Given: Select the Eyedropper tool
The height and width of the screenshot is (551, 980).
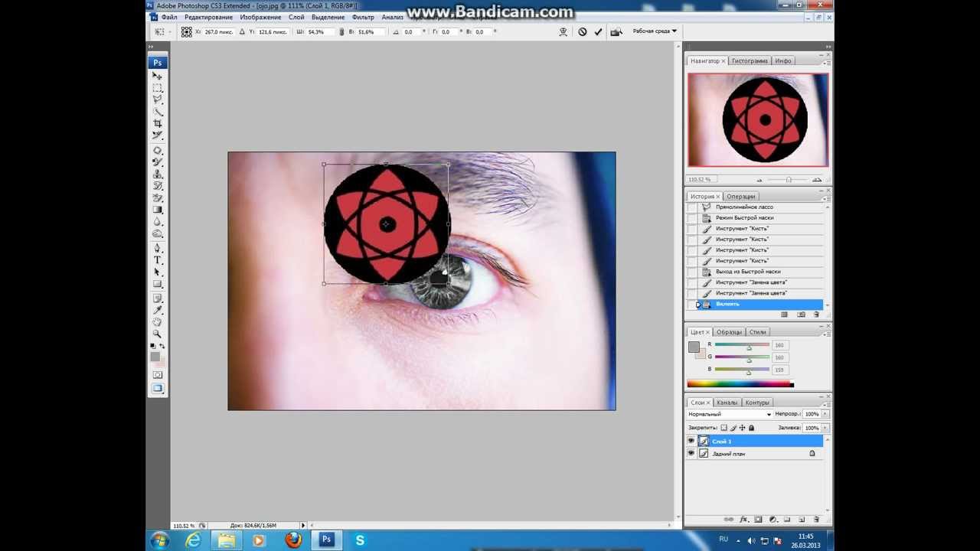Looking at the screenshot, I should tap(158, 310).
